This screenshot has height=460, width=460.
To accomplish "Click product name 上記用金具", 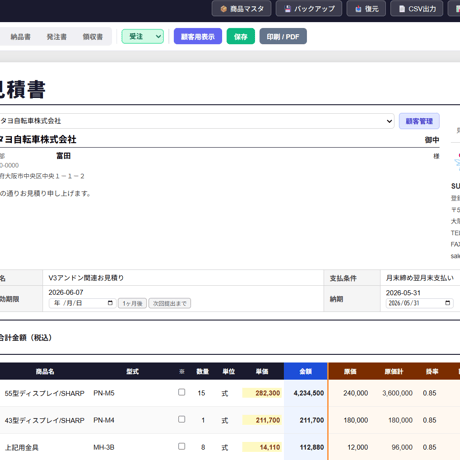I will click(x=22, y=447).
